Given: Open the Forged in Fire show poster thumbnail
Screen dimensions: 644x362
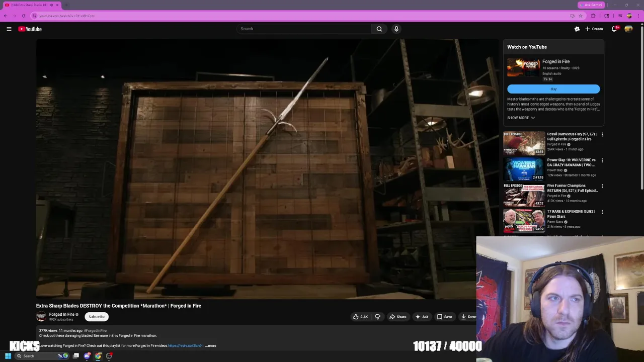Looking at the screenshot, I should (x=523, y=68).
